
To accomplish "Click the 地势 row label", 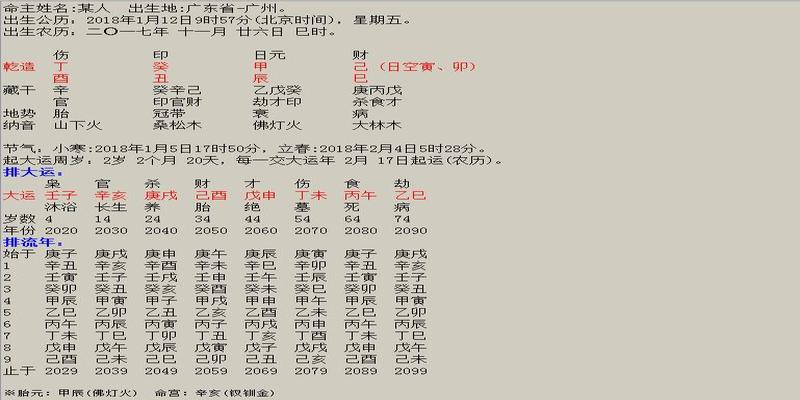I will coord(20,113).
